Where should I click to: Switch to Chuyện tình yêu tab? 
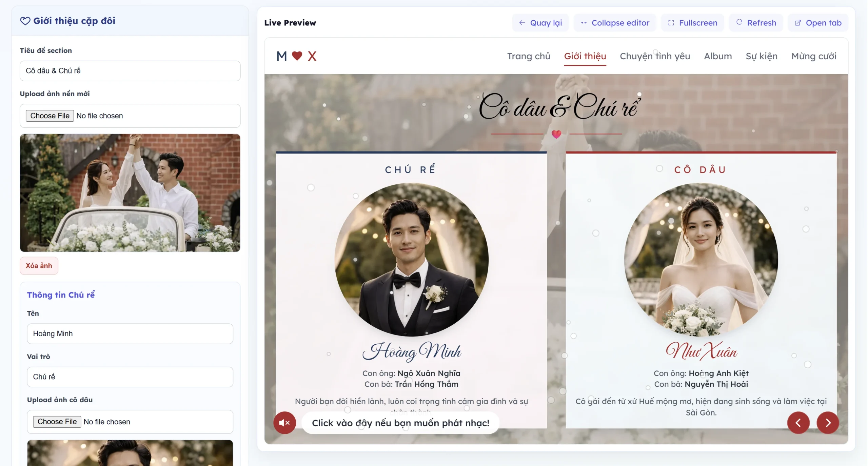click(x=655, y=56)
